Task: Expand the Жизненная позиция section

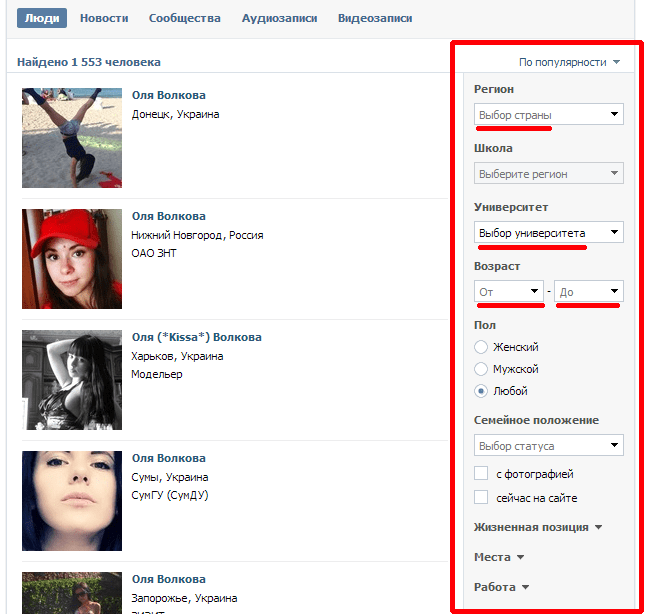Action: click(x=538, y=527)
